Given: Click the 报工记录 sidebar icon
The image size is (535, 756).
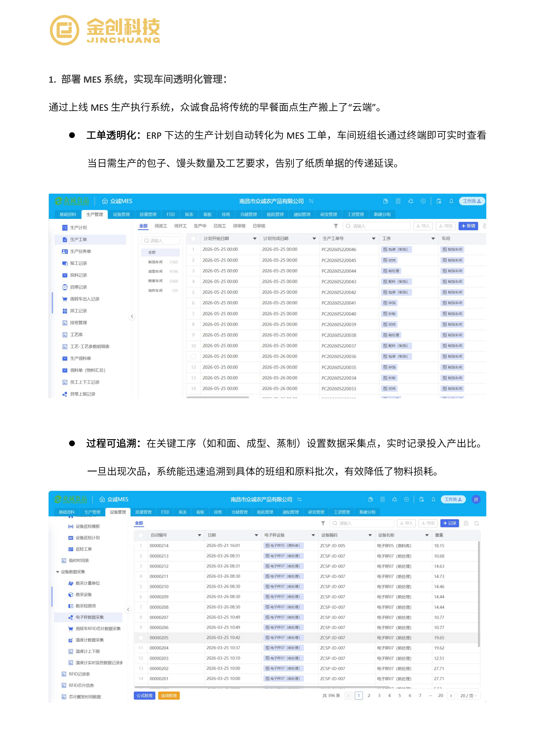Looking at the screenshot, I should click(65, 263).
